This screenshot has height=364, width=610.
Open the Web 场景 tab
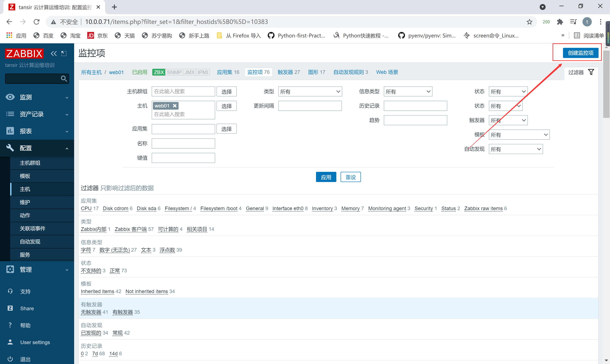387,72
